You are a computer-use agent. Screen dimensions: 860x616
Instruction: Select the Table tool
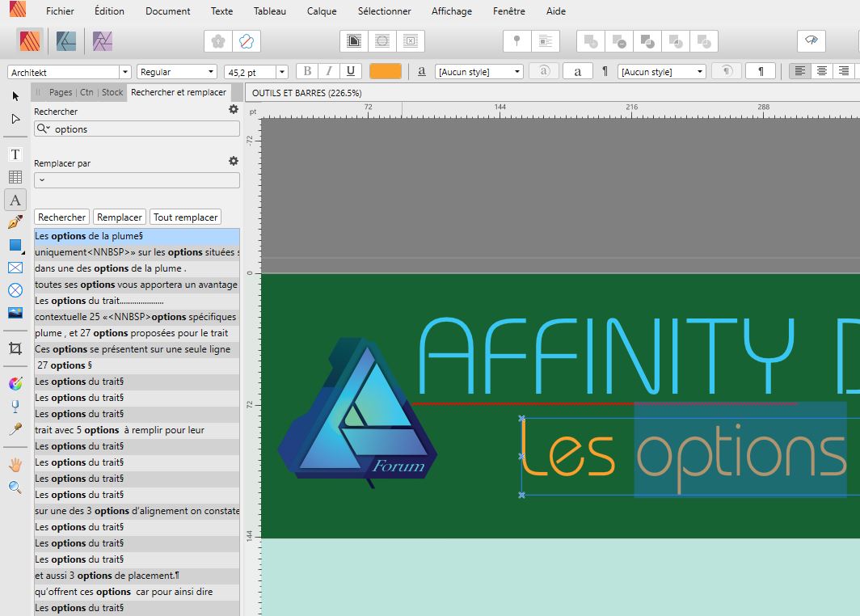(x=15, y=177)
